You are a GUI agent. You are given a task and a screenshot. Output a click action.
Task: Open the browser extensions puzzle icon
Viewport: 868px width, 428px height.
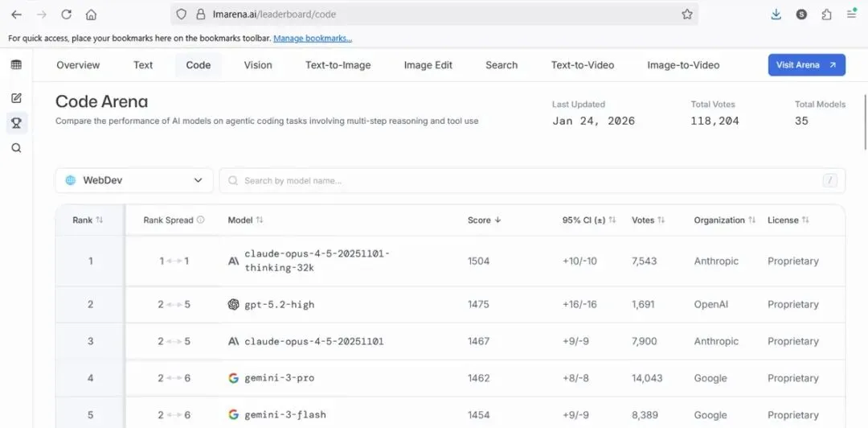point(826,14)
